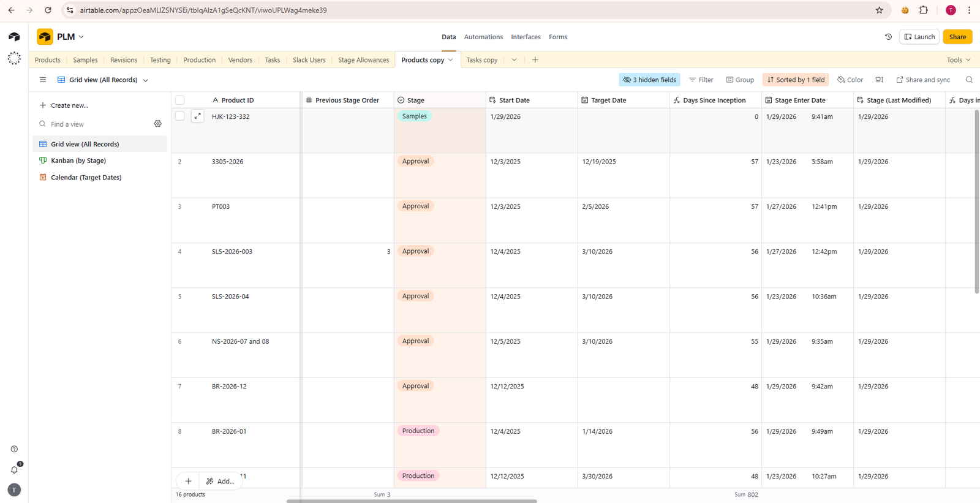Click the Find a view field
Image resolution: width=980 pixels, height=503 pixels.
[98, 124]
